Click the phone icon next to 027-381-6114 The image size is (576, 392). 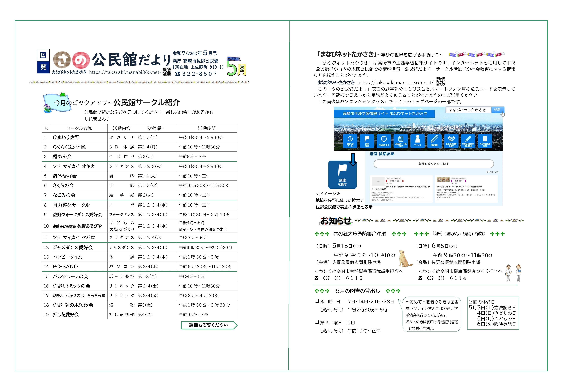(x=420, y=278)
